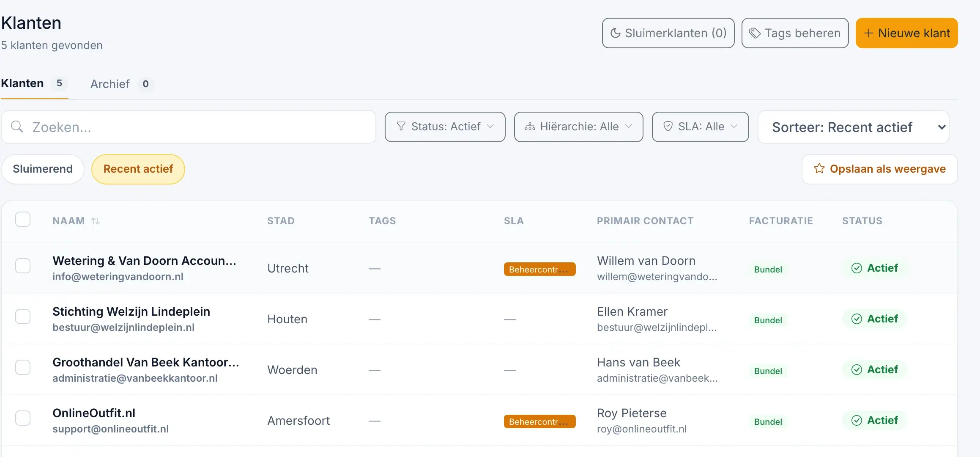Check the Stichting Welzijn Lindeplein row checkbox
This screenshot has height=457, width=980.
pyautogui.click(x=23, y=317)
